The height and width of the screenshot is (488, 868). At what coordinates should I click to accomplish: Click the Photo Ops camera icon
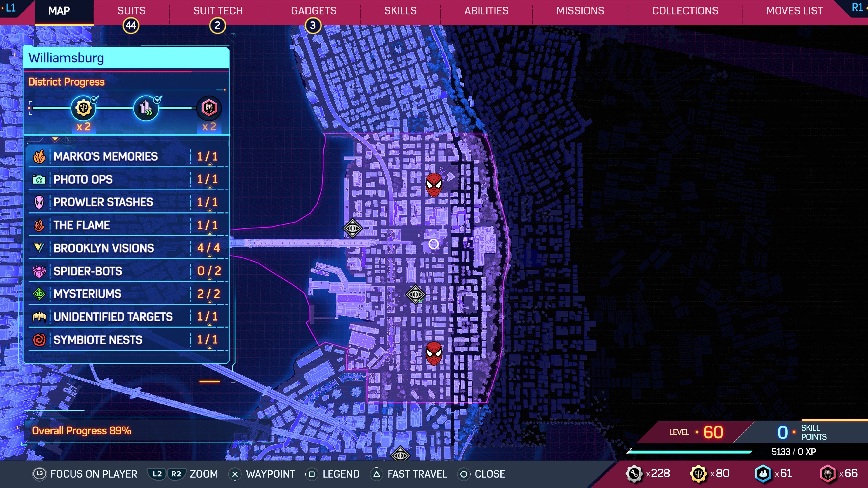[39, 180]
